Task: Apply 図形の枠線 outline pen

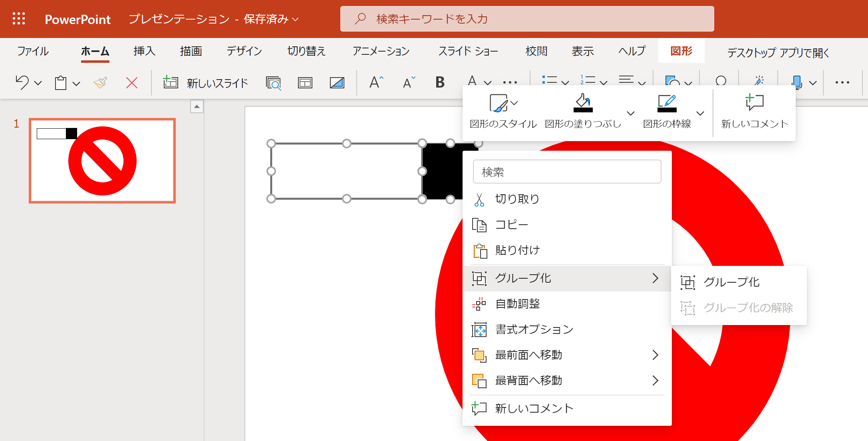Action: tap(667, 112)
